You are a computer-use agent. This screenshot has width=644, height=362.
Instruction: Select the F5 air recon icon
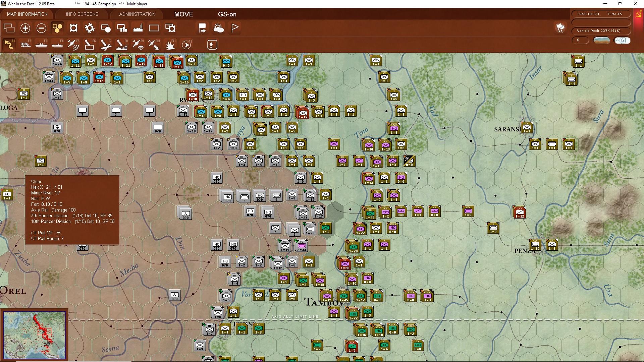coord(73,45)
